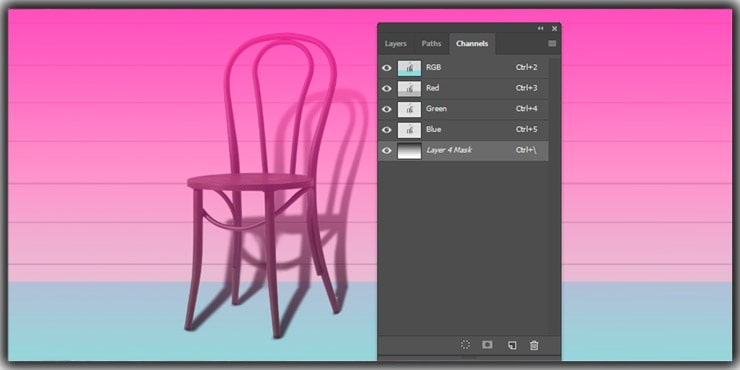Toggle visibility of Green channel
The image size is (740, 370).
387,109
